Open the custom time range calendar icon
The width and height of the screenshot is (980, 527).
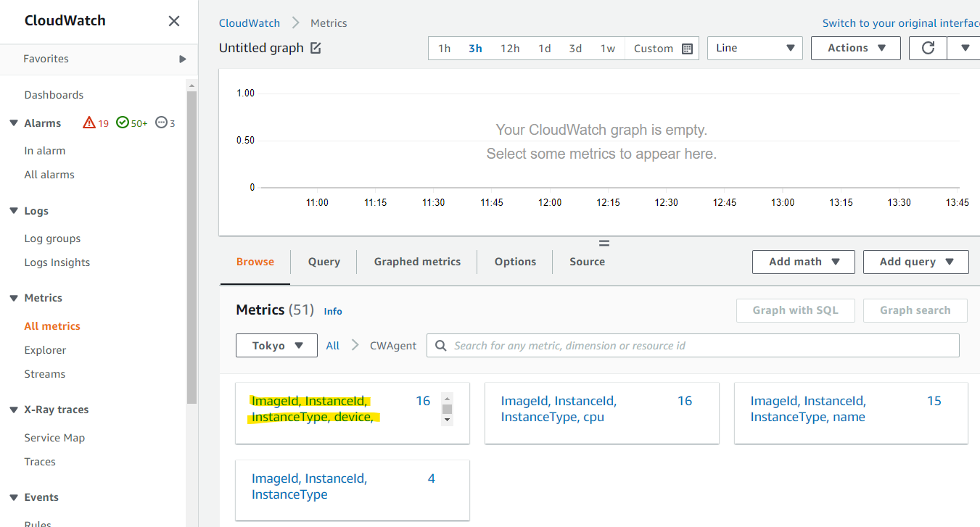[x=688, y=49]
